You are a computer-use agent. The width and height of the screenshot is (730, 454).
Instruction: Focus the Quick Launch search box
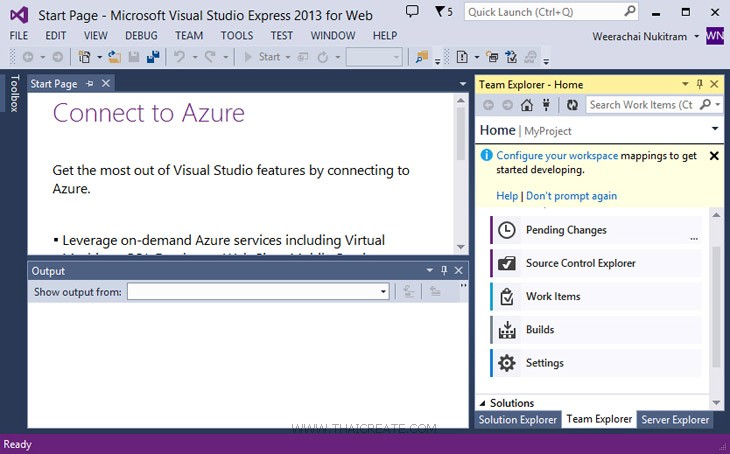(x=551, y=12)
